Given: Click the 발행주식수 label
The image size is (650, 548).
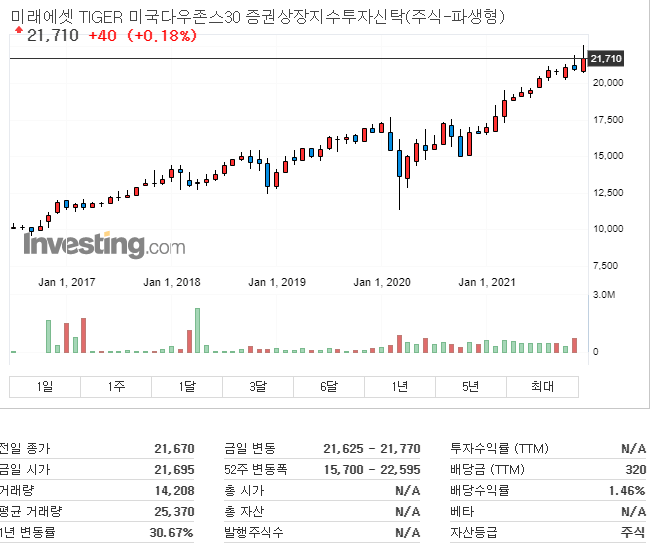Looking at the screenshot, I should click(x=254, y=533).
